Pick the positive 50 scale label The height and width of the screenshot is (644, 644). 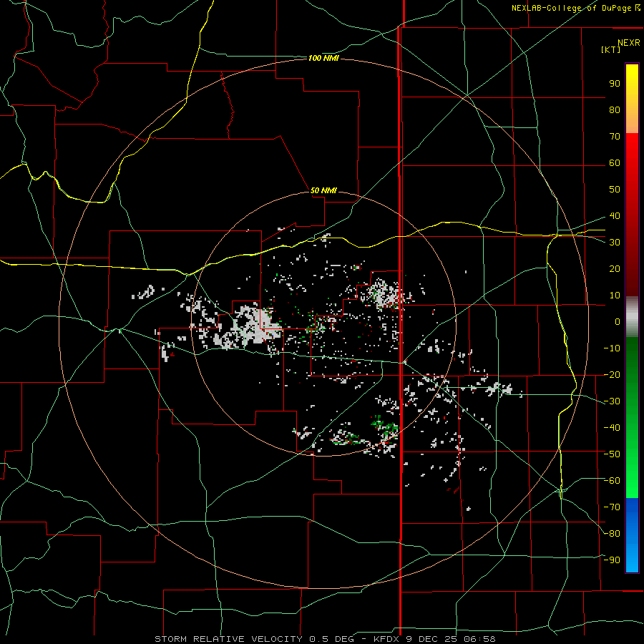click(x=615, y=190)
